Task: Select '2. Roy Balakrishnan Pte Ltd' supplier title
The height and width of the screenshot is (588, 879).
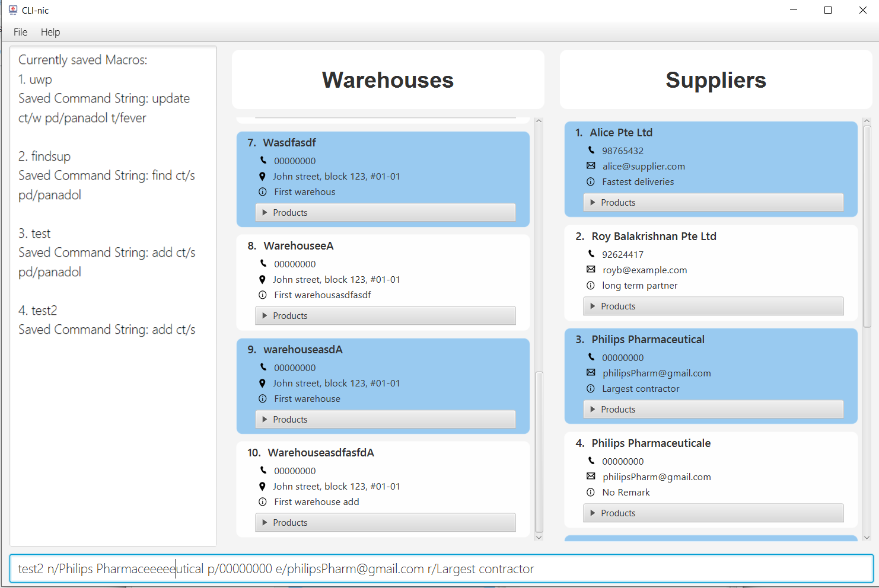Action: click(x=646, y=236)
